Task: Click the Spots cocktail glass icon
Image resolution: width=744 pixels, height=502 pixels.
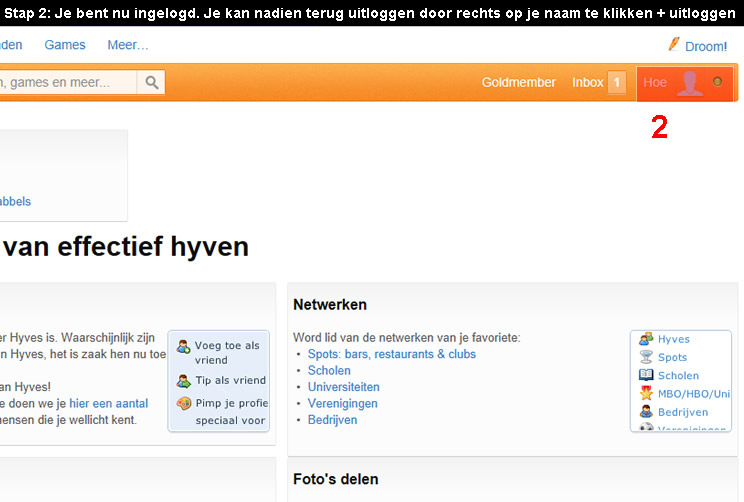Action: pyautogui.click(x=646, y=357)
